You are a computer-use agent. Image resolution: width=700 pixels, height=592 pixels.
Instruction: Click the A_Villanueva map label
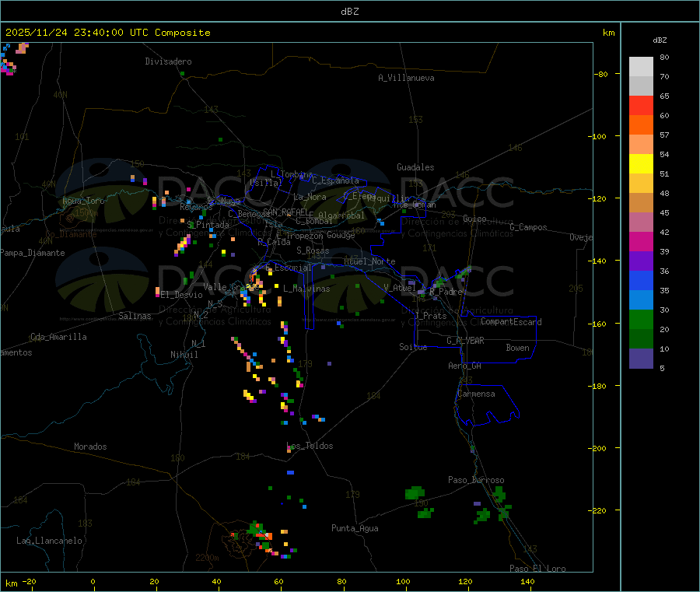click(x=406, y=78)
